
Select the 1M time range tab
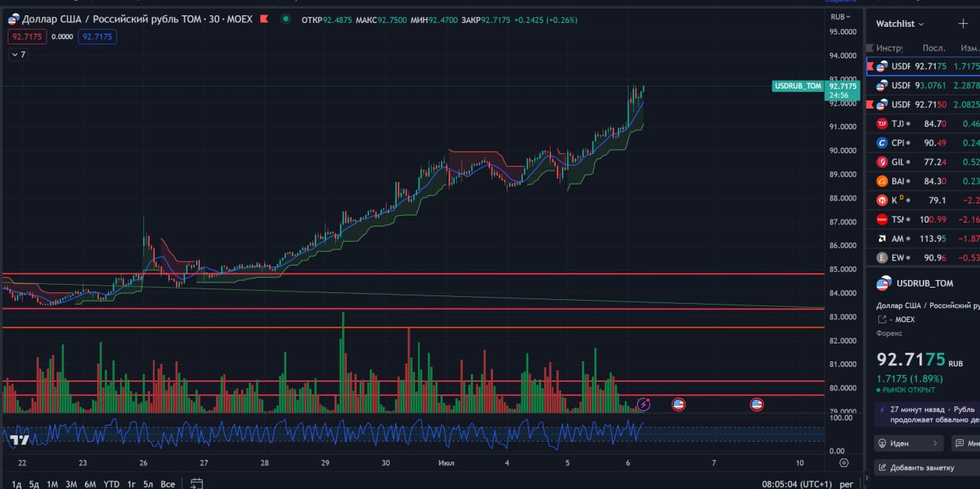point(52,484)
